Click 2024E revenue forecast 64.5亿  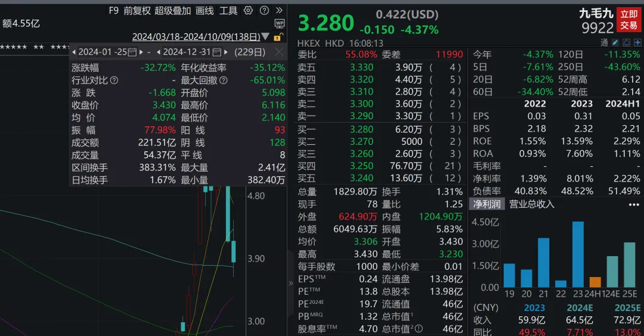580,320
